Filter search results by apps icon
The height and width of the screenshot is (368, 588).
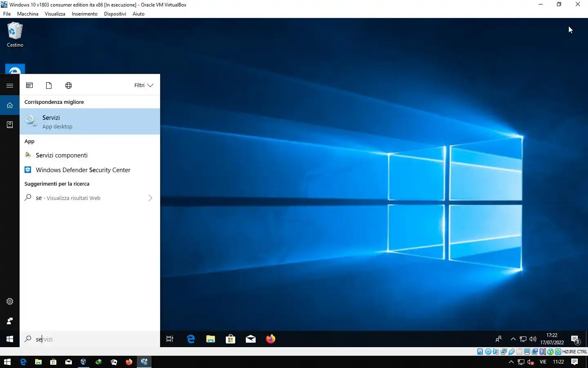29,85
